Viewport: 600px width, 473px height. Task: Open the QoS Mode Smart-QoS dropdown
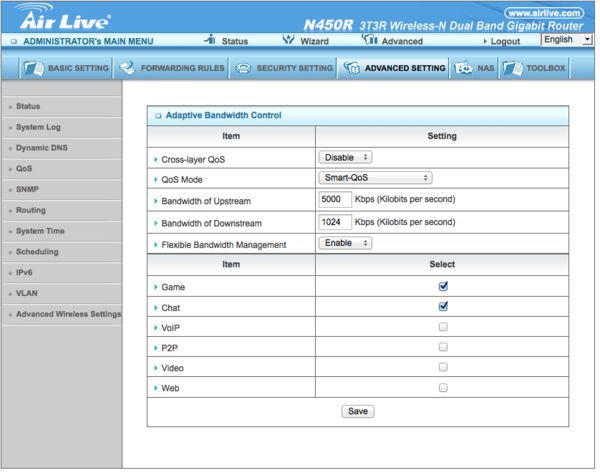(x=375, y=178)
